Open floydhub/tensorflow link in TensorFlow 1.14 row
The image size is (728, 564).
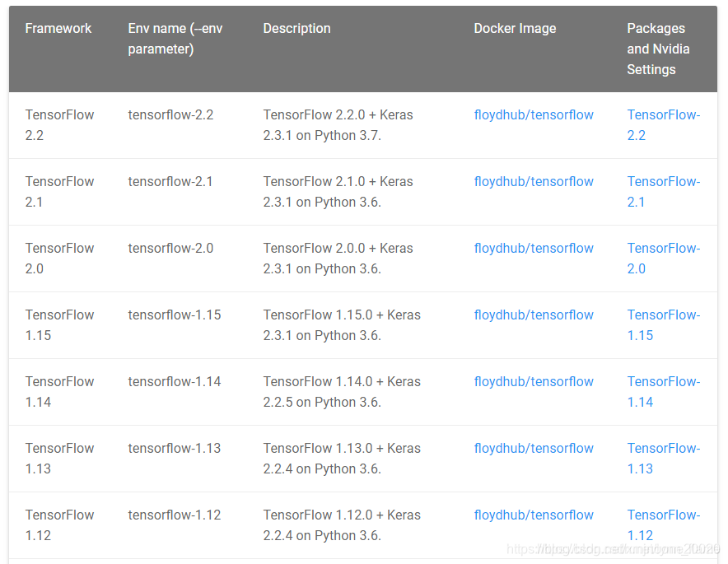point(534,382)
